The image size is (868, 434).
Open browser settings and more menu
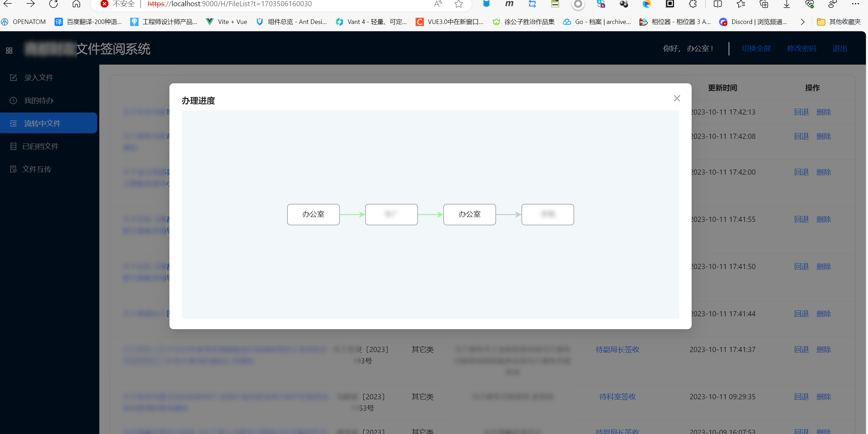pos(855,4)
